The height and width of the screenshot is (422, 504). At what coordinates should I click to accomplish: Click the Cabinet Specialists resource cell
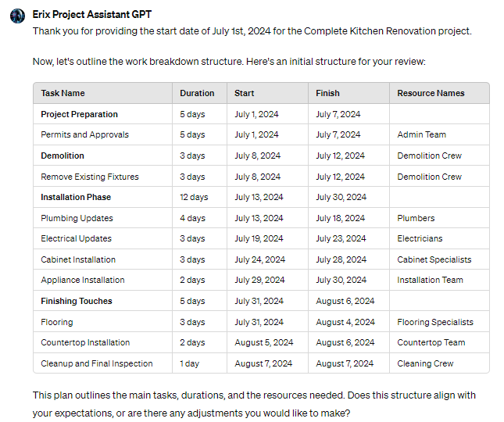pos(434,259)
